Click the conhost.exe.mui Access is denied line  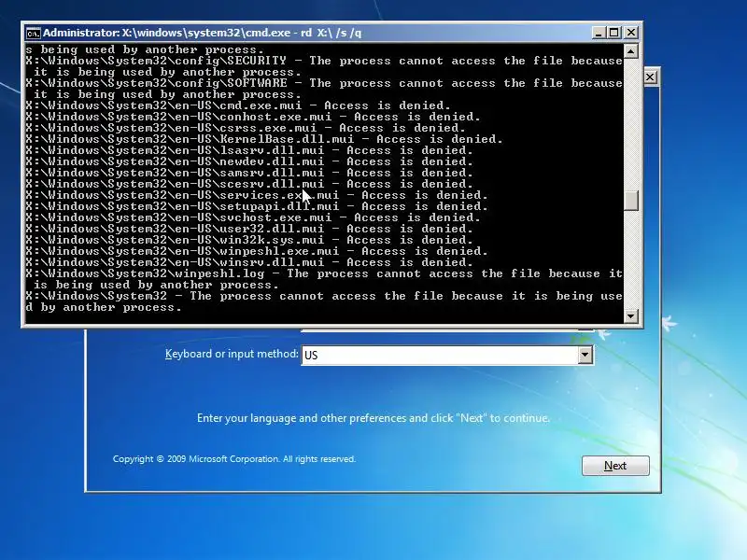click(x=253, y=118)
